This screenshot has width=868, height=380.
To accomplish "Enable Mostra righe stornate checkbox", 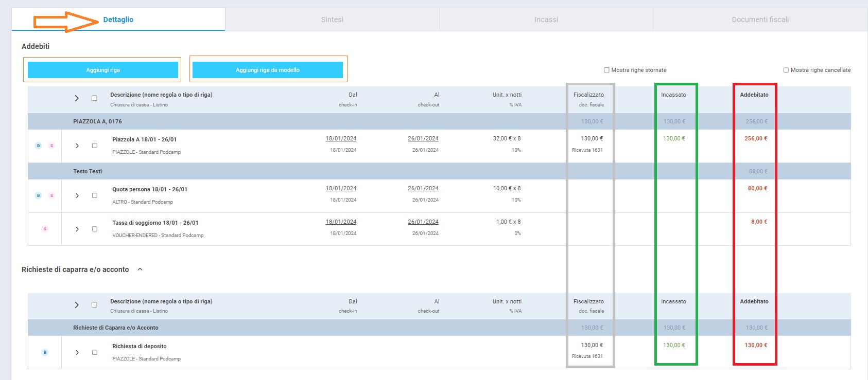I will [606, 70].
